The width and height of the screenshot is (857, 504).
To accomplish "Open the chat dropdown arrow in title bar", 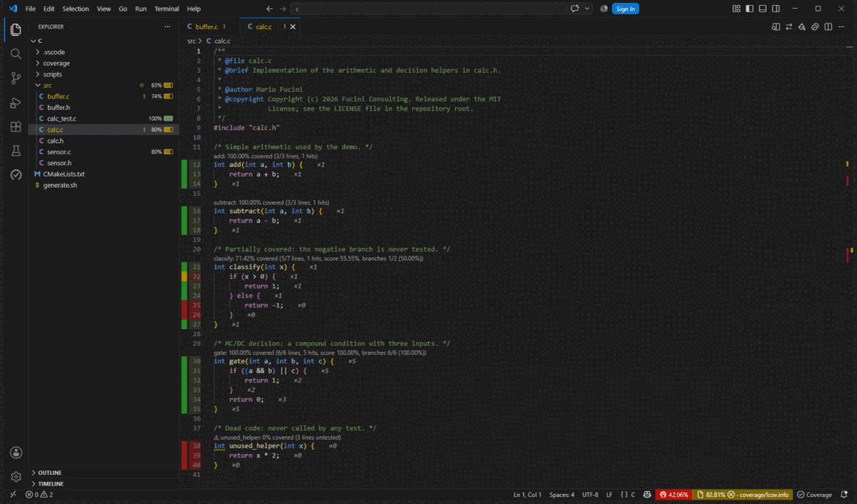I will [x=588, y=9].
